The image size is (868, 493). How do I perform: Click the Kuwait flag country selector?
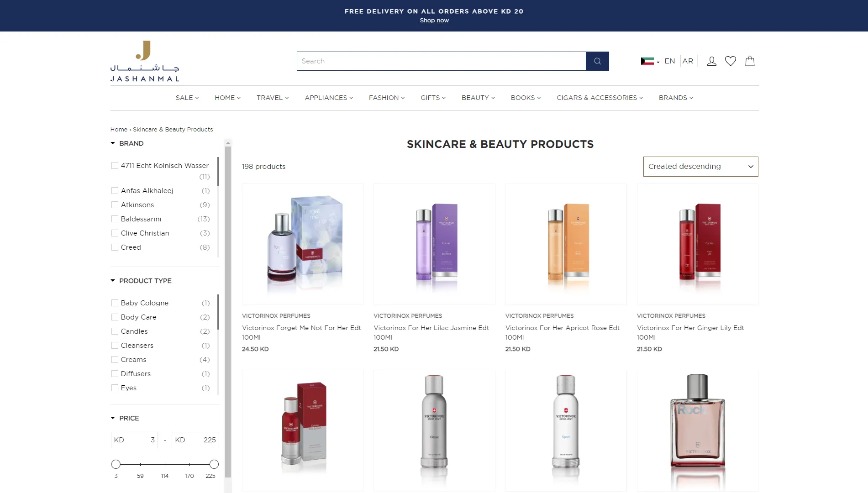tap(650, 61)
